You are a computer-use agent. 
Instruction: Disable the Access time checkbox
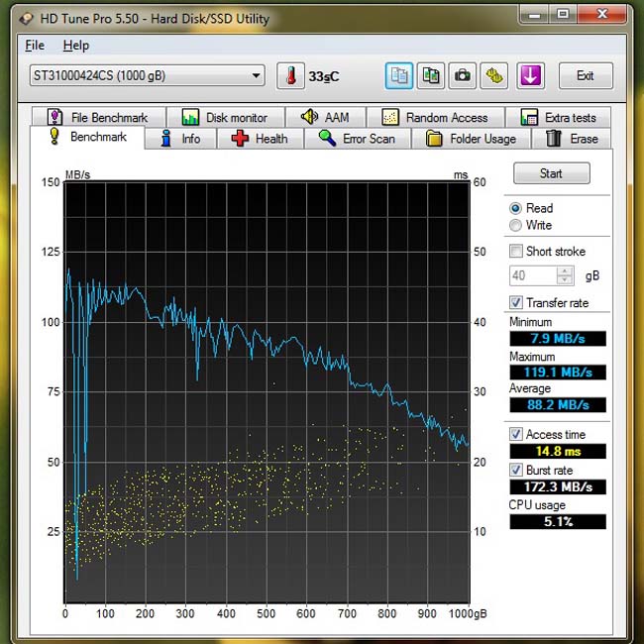tap(516, 434)
